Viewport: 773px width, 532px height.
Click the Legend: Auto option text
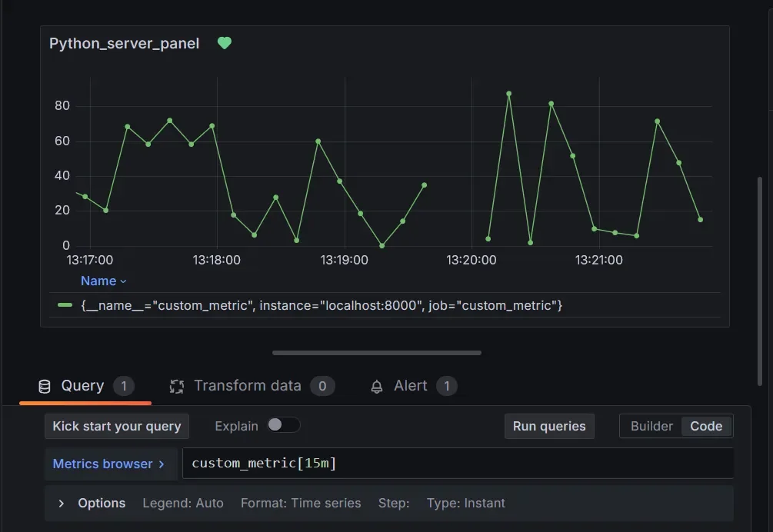point(183,504)
